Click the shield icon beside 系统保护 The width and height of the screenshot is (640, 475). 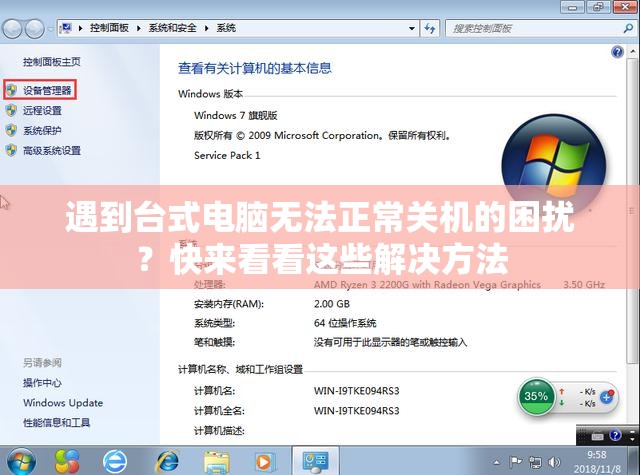pyautogui.click(x=11, y=130)
